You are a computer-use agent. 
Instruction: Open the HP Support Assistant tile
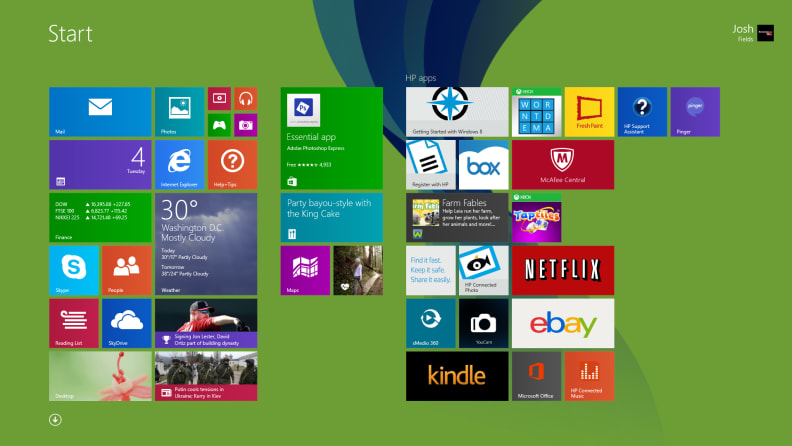coord(642,112)
